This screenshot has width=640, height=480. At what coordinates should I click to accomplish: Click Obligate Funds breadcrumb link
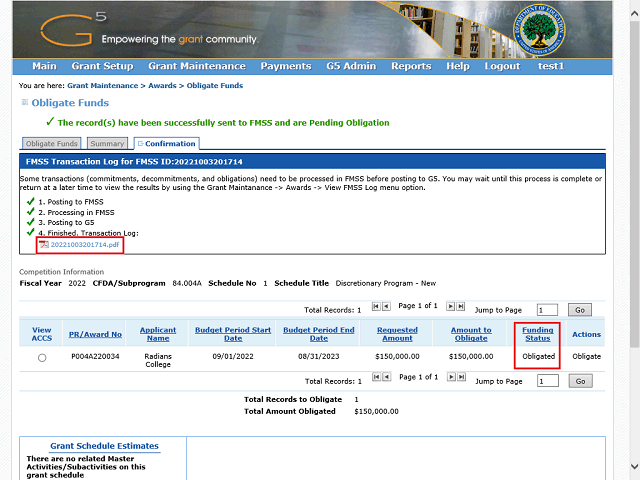coord(215,86)
